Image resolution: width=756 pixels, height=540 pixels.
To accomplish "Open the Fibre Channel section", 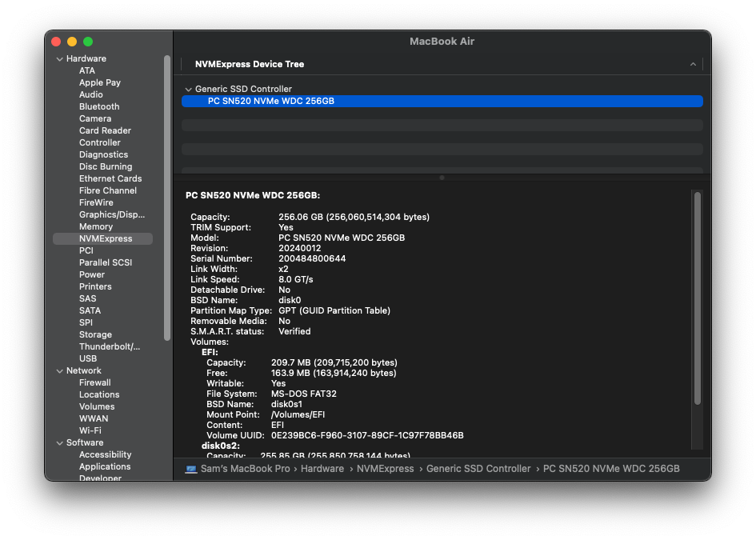I will tap(108, 190).
